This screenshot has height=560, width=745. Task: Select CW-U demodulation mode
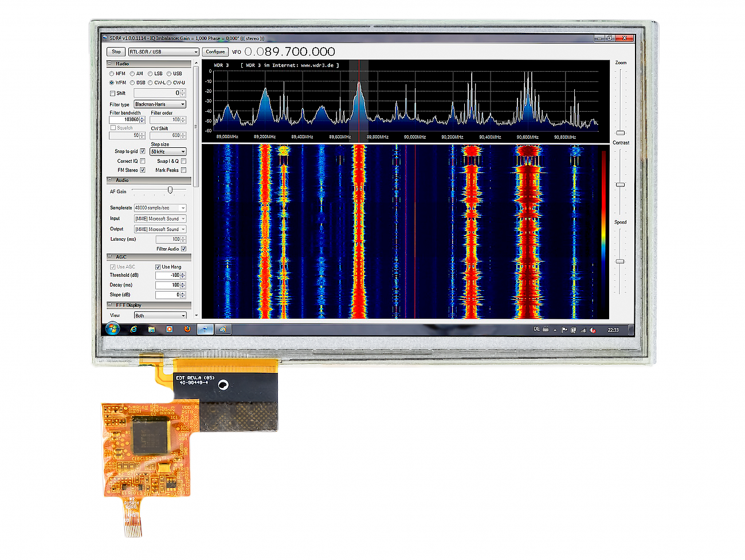click(169, 83)
